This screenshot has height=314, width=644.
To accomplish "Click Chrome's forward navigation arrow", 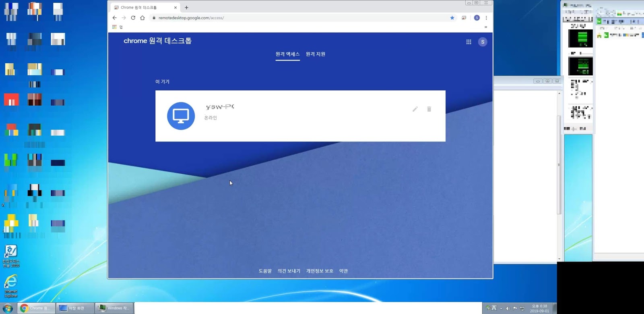I will pyautogui.click(x=124, y=18).
